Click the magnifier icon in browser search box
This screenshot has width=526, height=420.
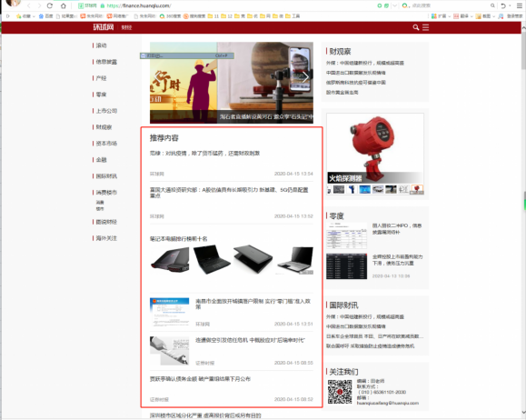point(492,5)
